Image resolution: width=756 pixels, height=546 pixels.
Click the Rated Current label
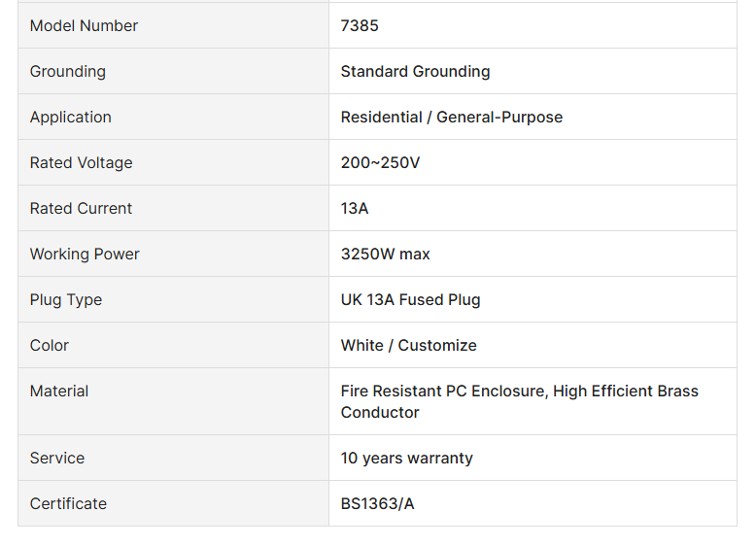[x=81, y=209]
